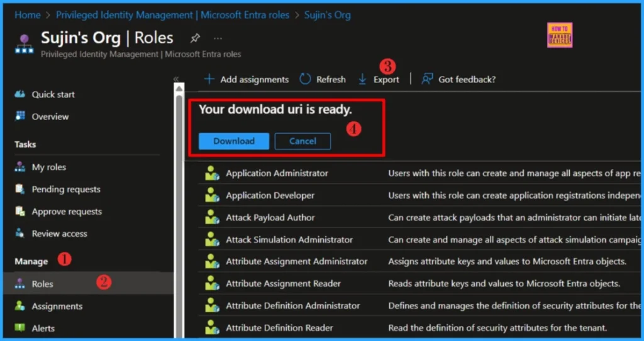
Task: Collapse the sidebar with the double chevron
Action: pos(176,78)
